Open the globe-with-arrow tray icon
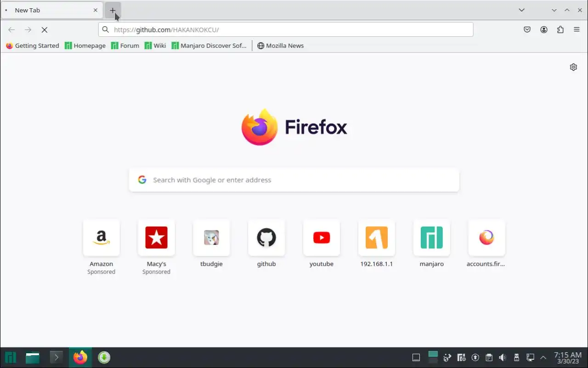The height and width of the screenshot is (368, 588). [x=447, y=357]
